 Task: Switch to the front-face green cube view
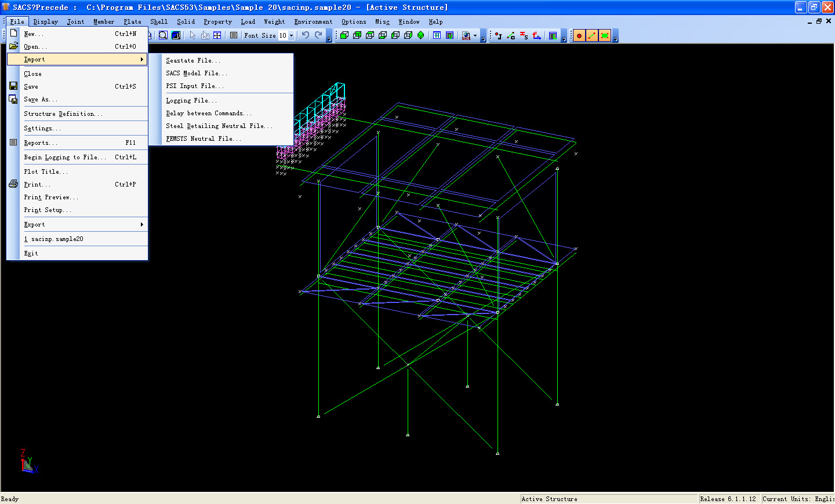[x=344, y=35]
